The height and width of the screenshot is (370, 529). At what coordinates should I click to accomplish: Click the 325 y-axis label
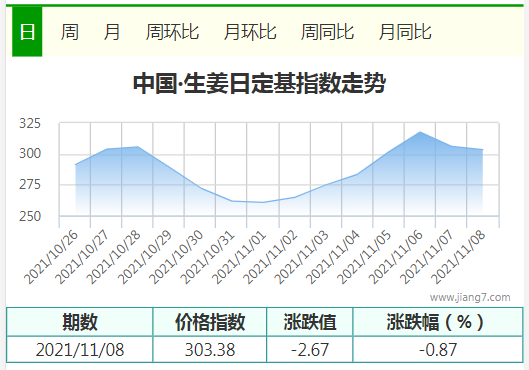tap(30, 123)
